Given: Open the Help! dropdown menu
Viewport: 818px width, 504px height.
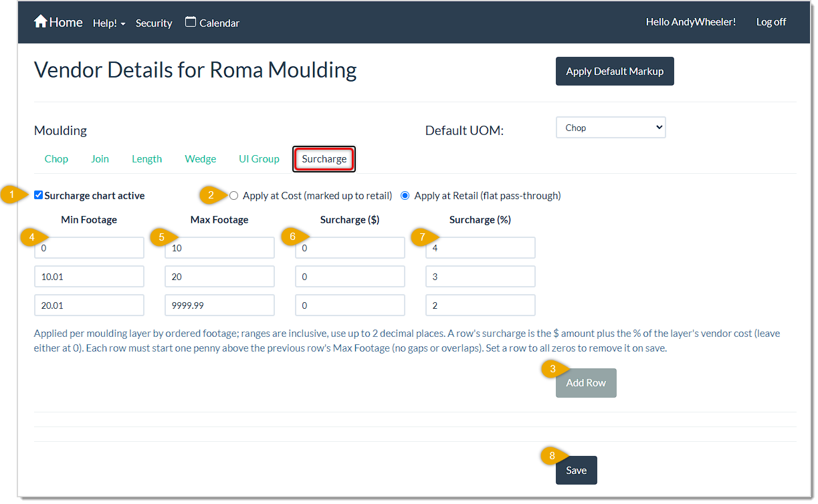Looking at the screenshot, I should pyautogui.click(x=109, y=23).
